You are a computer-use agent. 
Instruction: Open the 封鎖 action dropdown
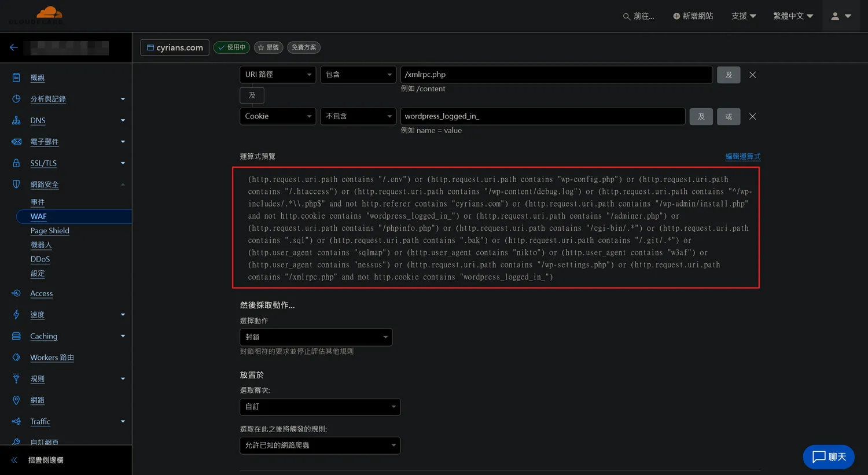[x=316, y=337]
